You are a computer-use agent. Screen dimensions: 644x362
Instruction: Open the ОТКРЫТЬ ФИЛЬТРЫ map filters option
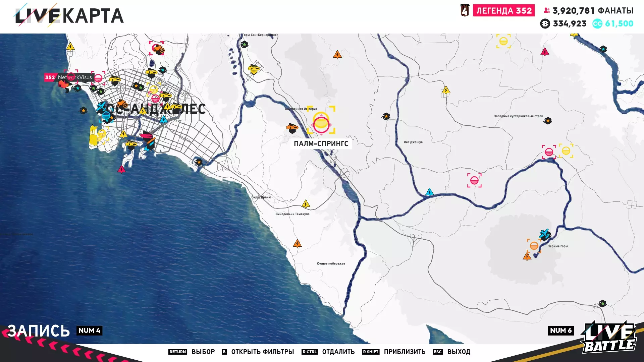262,352
